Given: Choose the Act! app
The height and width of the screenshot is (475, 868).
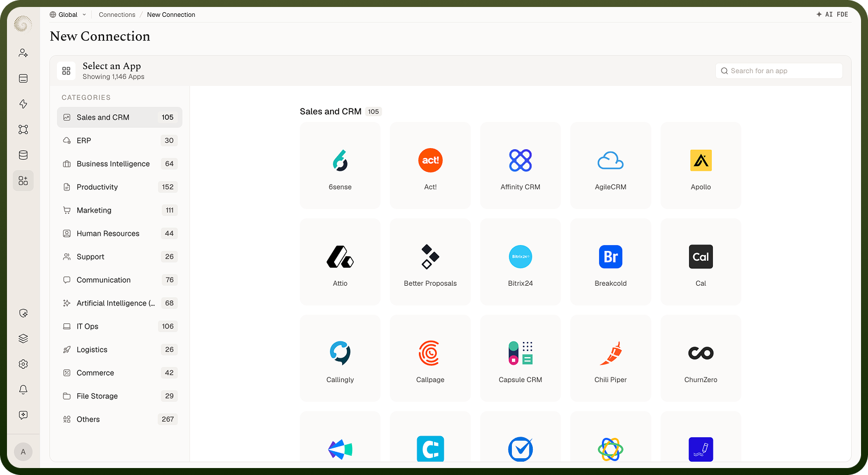Looking at the screenshot, I should (431, 165).
